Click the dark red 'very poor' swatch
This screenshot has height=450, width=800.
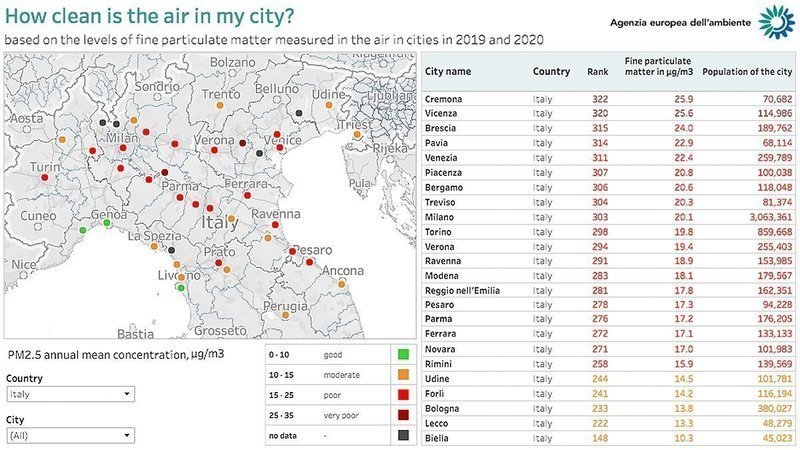[403, 415]
